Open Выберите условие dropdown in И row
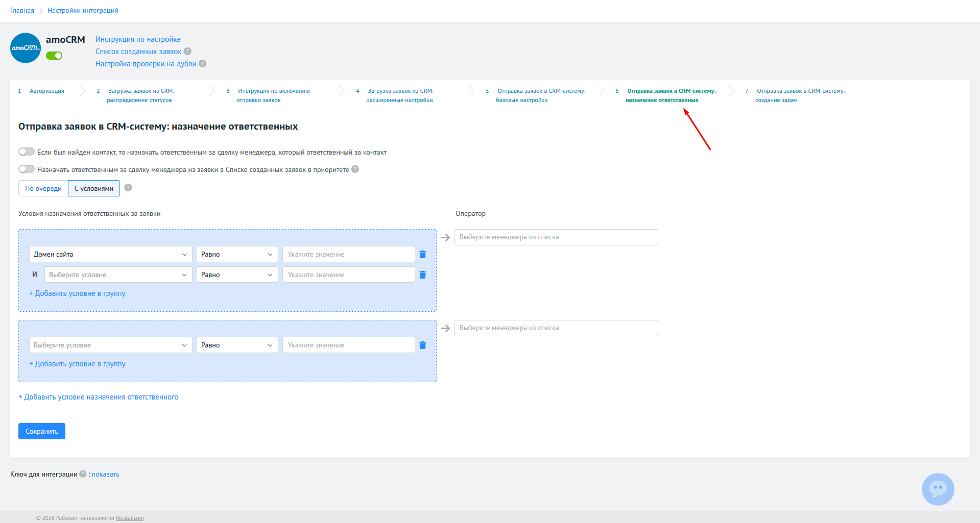 pos(118,275)
